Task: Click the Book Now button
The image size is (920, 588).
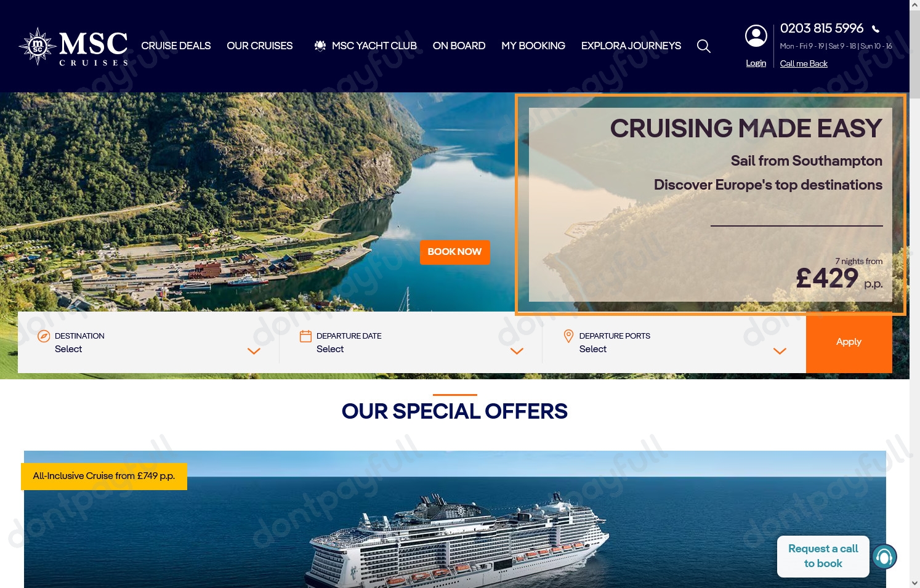Action: click(454, 252)
